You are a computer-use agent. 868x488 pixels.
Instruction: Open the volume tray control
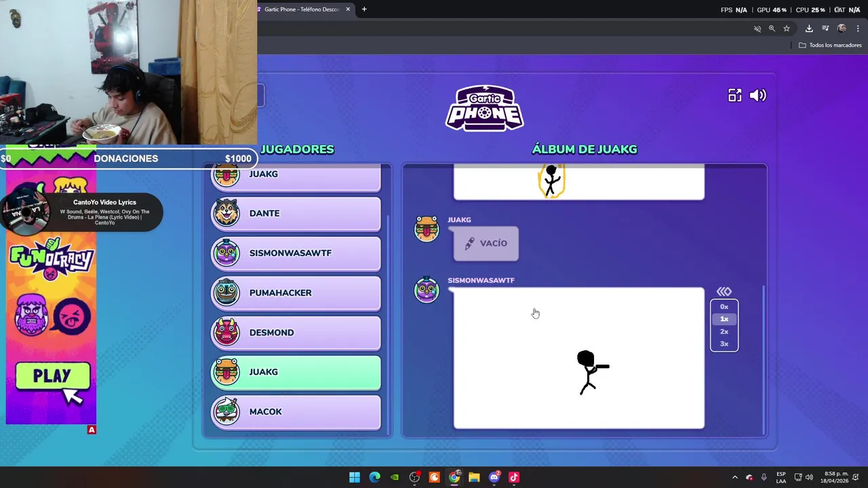[x=809, y=477]
